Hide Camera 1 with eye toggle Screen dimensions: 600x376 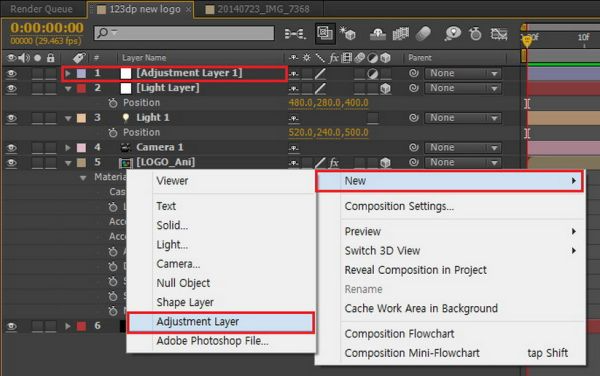click(x=11, y=148)
